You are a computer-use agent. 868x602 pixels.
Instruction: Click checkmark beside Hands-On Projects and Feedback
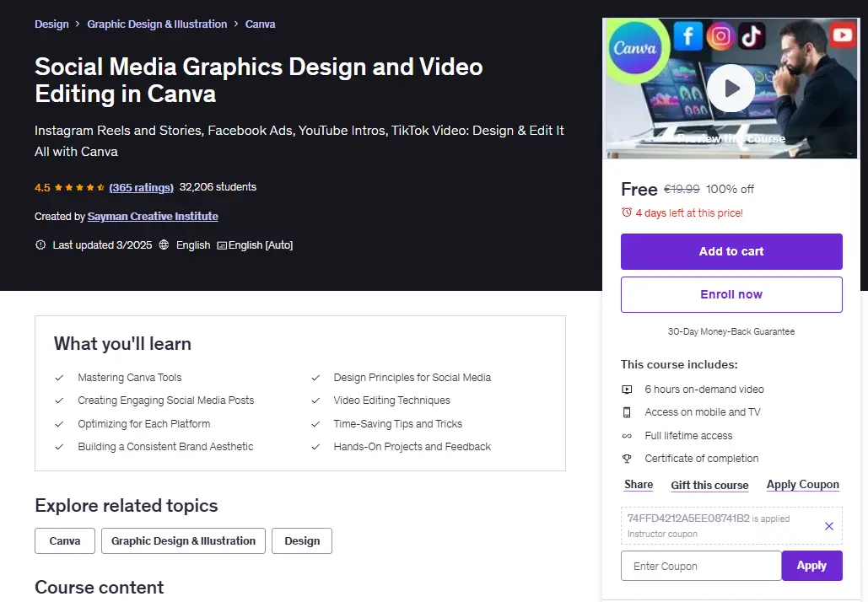click(315, 447)
